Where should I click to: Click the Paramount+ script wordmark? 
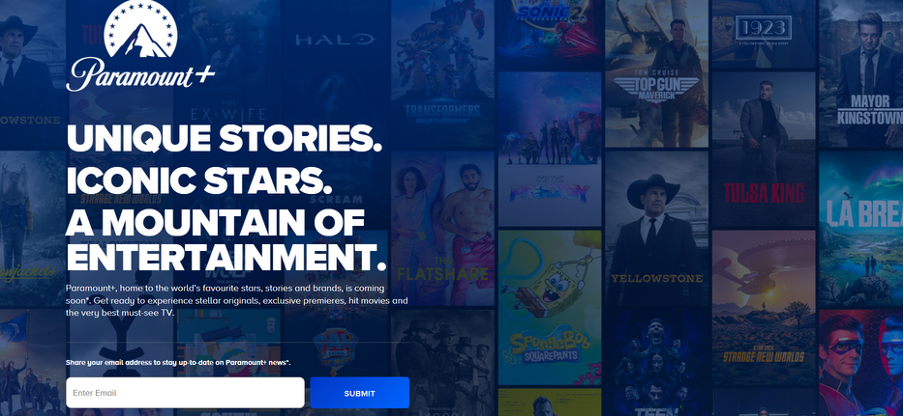click(x=141, y=75)
